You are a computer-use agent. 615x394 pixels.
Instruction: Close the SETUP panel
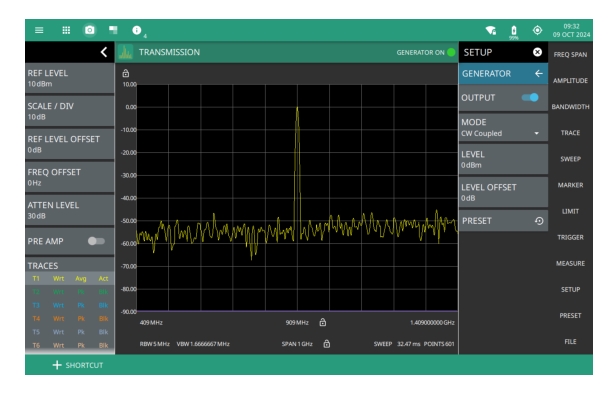(537, 52)
